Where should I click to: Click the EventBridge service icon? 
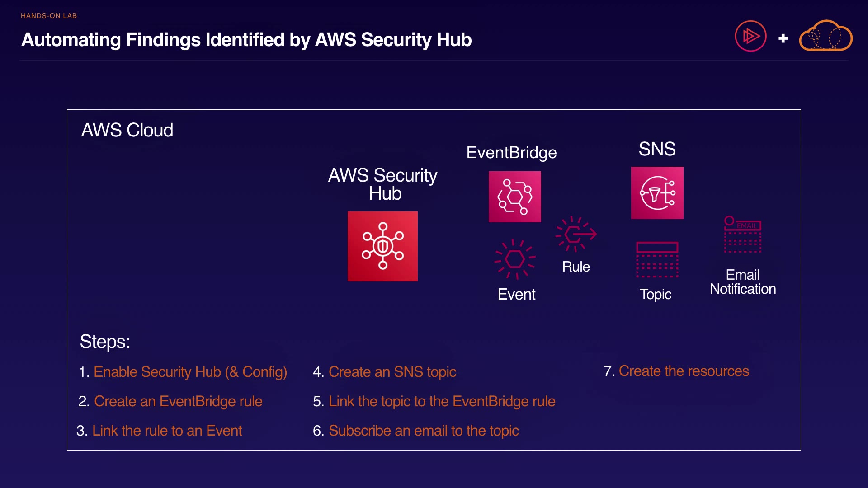[514, 197]
